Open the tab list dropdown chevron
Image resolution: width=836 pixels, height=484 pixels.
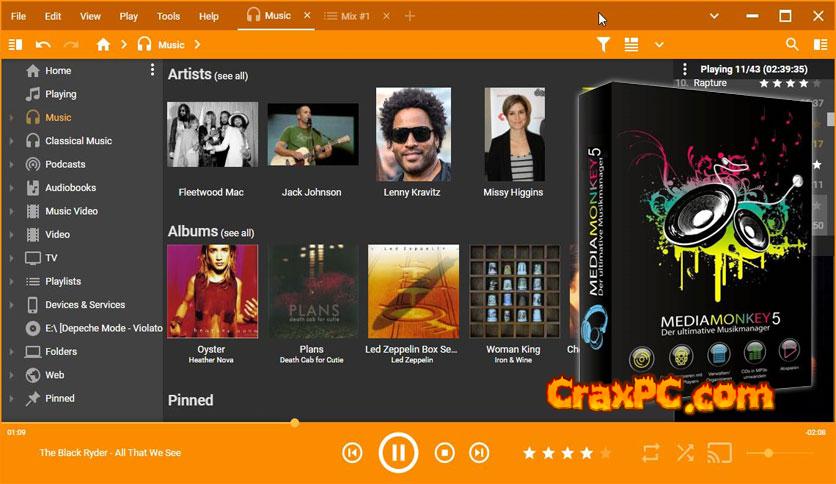click(x=714, y=16)
